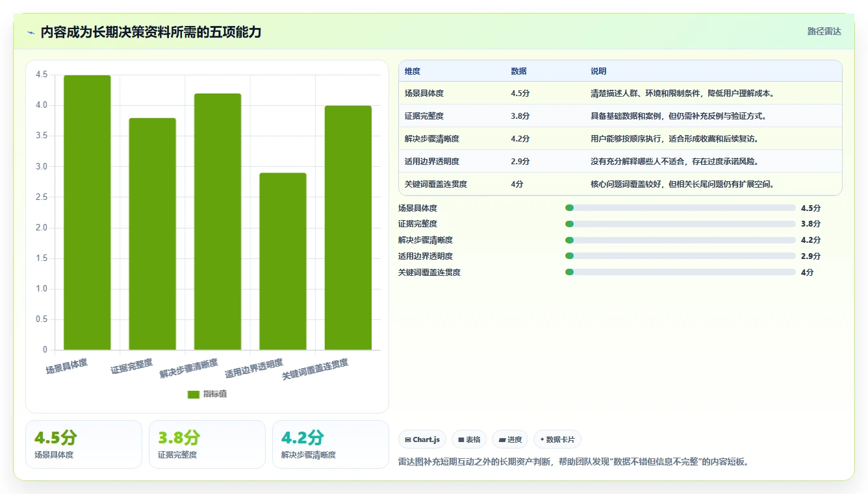
Task: Click the 维度 column header
Action: [413, 71]
